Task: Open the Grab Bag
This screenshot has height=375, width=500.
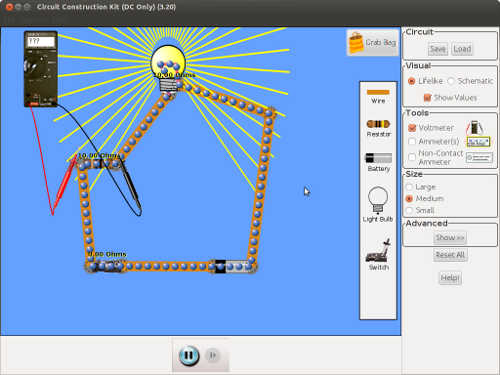Action: [372, 43]
